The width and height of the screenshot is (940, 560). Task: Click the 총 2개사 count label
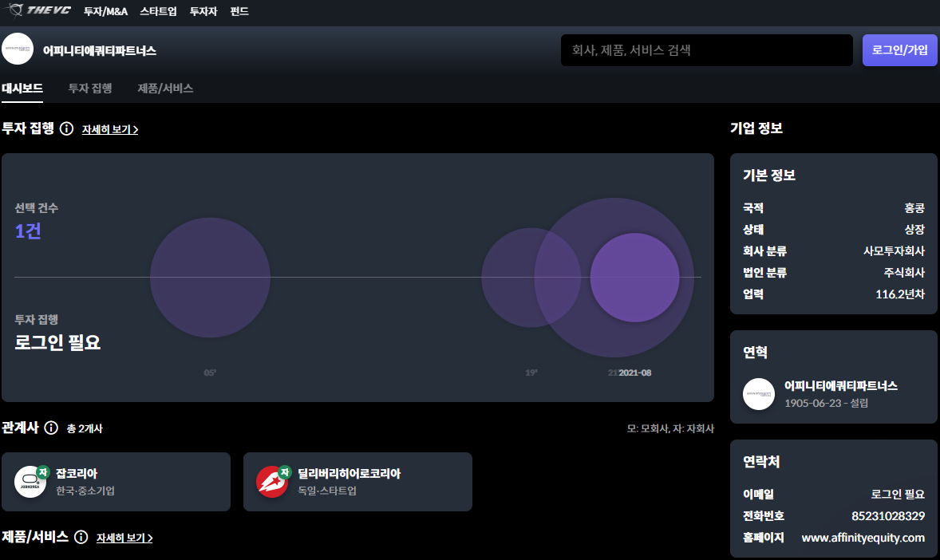coord(85,428)
